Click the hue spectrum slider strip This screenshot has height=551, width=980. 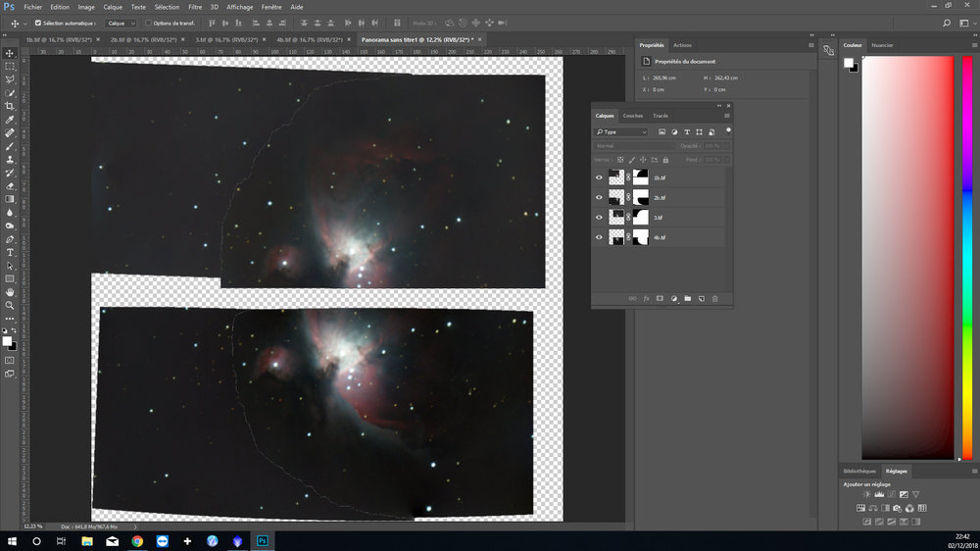click(967, 258)
